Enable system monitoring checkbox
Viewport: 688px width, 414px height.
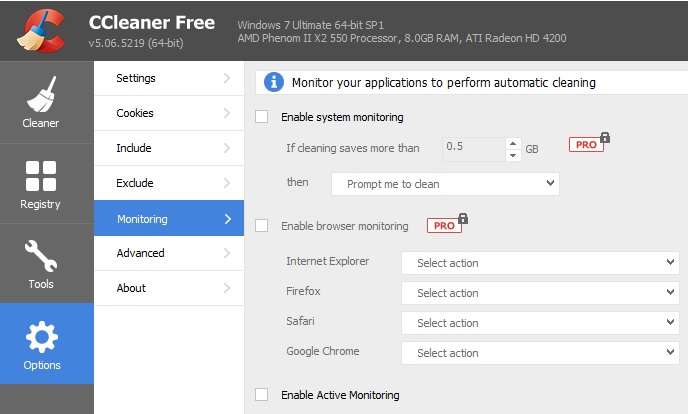[262, 117]
